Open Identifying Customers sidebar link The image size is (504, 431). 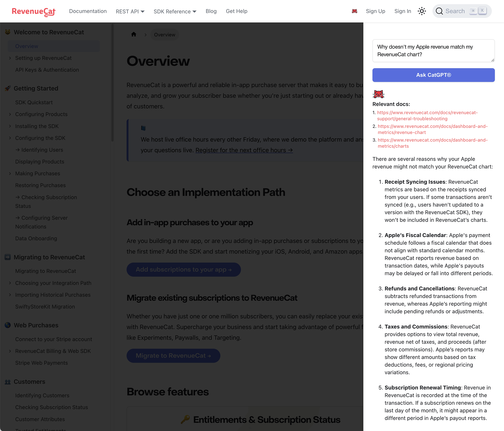pyautogui.click(x=42, y=396)
